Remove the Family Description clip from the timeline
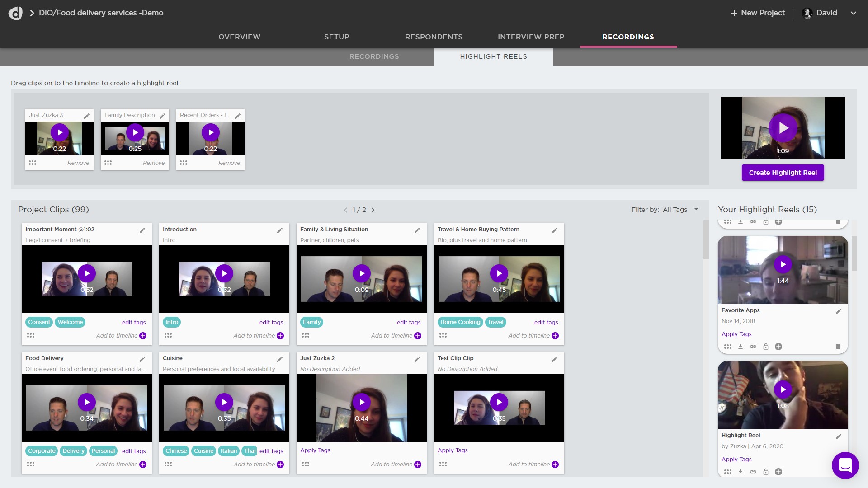This screenshot has width=868, height=488. pos(154,163)
